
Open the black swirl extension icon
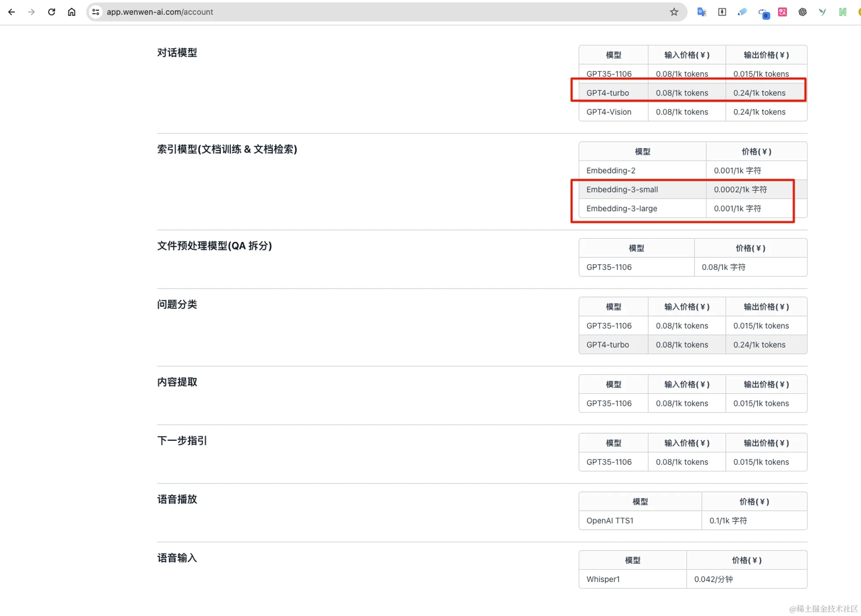[x=802, y=12]
